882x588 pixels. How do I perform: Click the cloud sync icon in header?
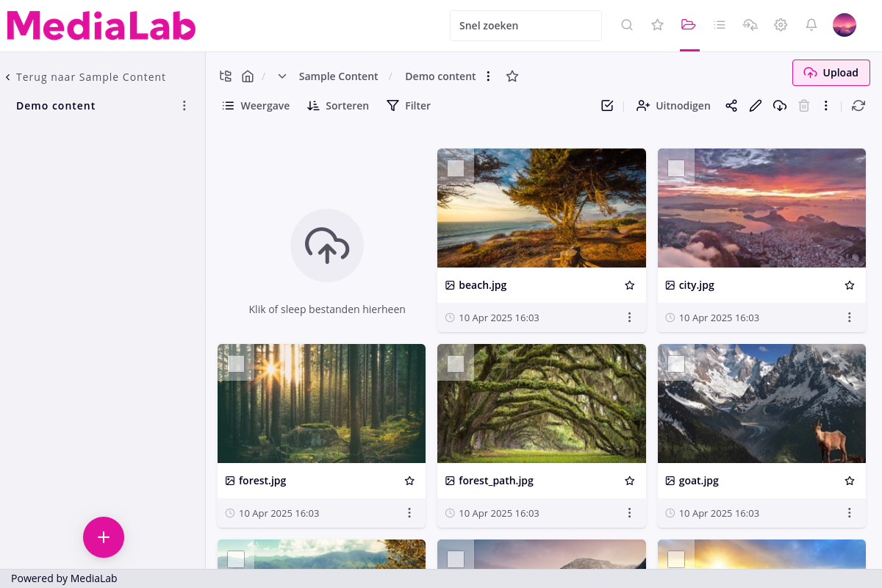750,25
